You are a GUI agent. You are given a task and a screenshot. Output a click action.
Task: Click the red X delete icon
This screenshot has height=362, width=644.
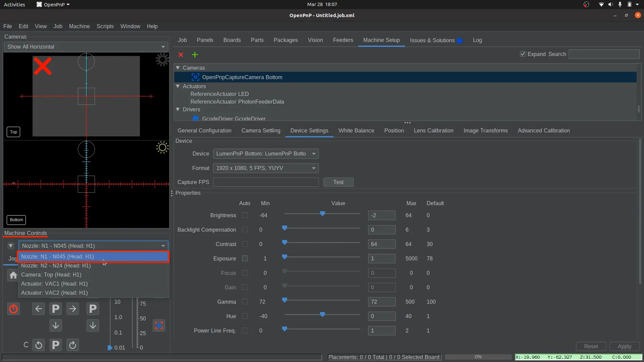tap(181, 55)
